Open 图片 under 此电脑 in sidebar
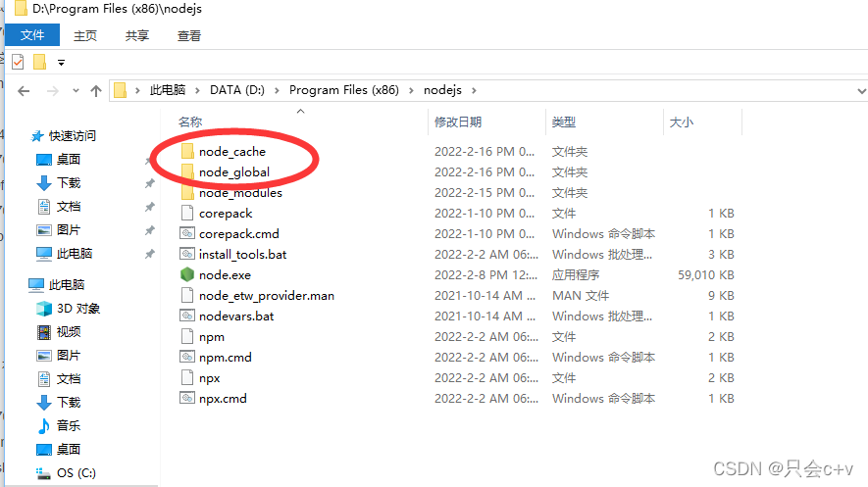868x487 pixels. (x=69, y=355)
